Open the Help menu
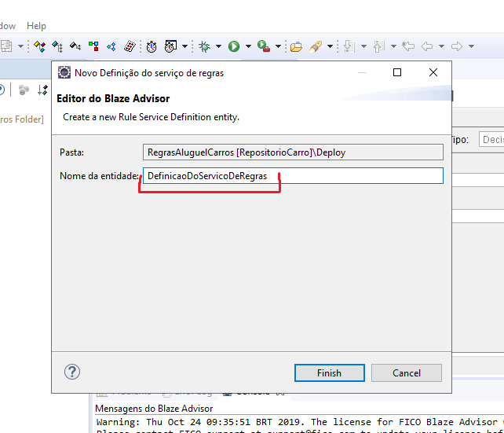The width and height of the screenshot is (504, 433). (36, 26)
